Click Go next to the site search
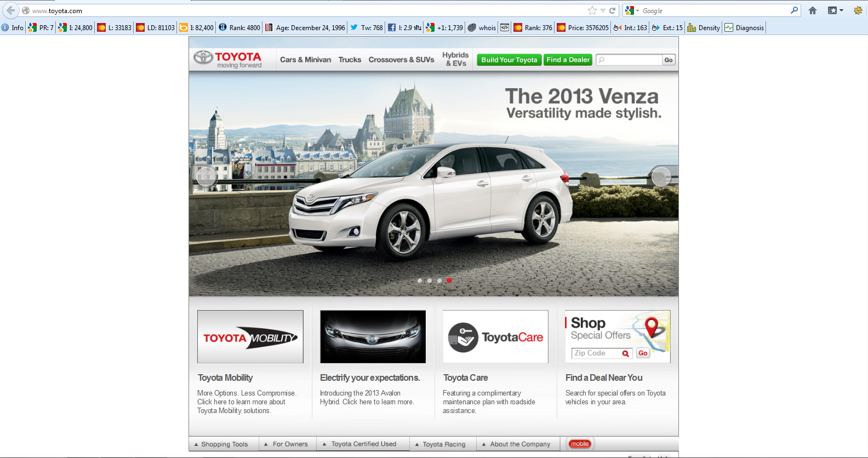The width and height of the screenshot is (868, 458). pos(669,60)
